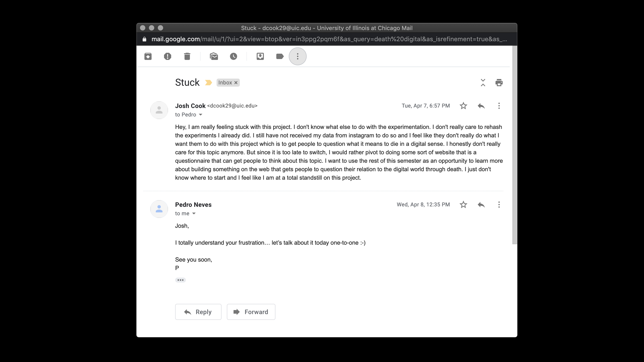Mark the email as unread
Screen dimensions: 644x362
(x=214, y=56)
